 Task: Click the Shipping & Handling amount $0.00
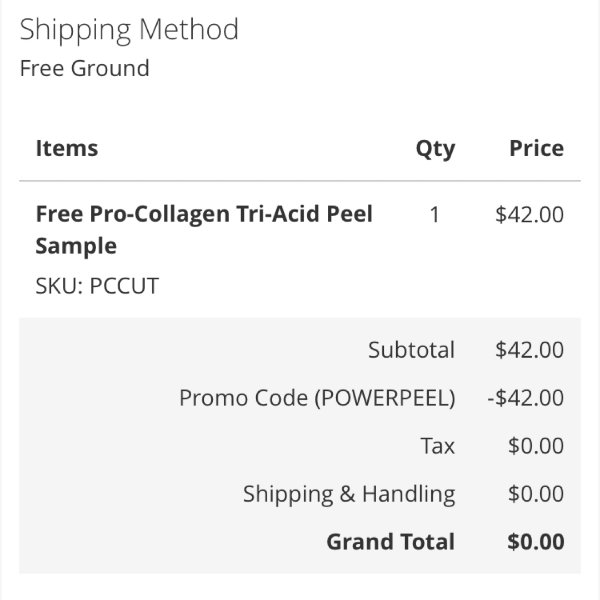tap(536, 494)
